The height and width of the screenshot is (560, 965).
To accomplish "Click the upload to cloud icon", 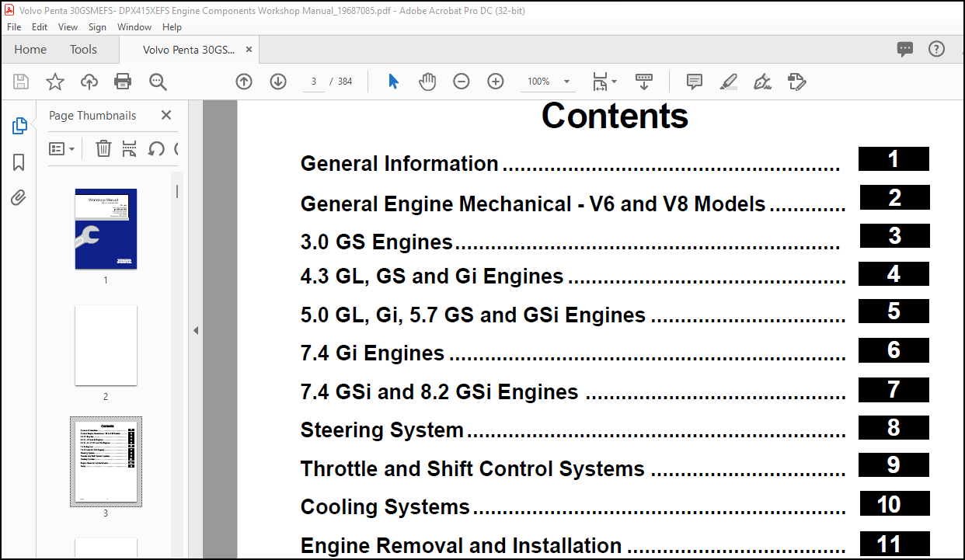I will tap(89, 82).
